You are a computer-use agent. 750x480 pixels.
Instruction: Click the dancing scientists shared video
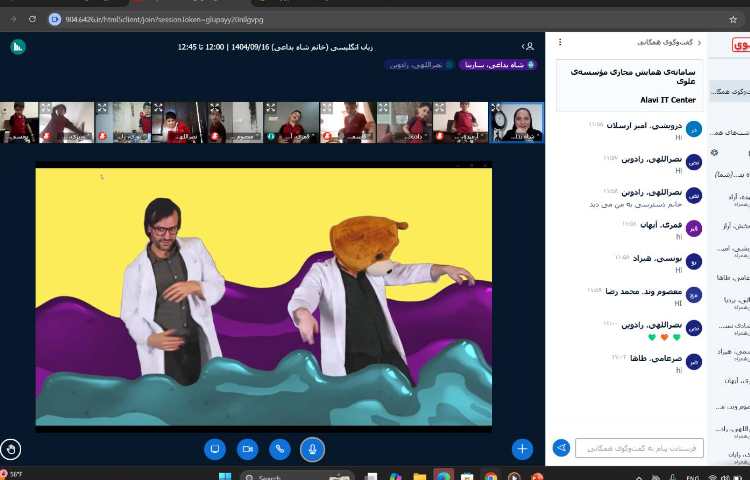point(264,295)
